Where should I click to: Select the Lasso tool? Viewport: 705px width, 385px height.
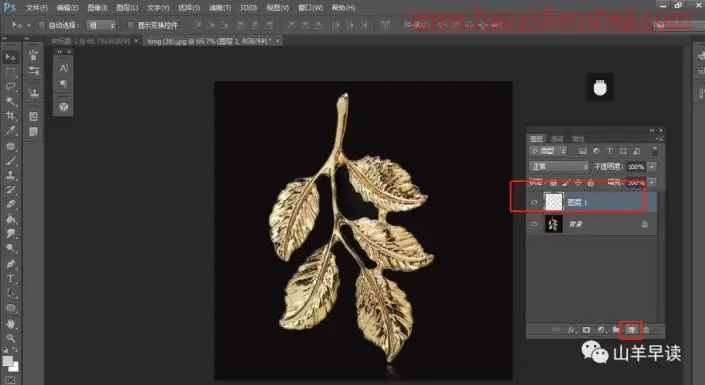click(x=10, y=86)
